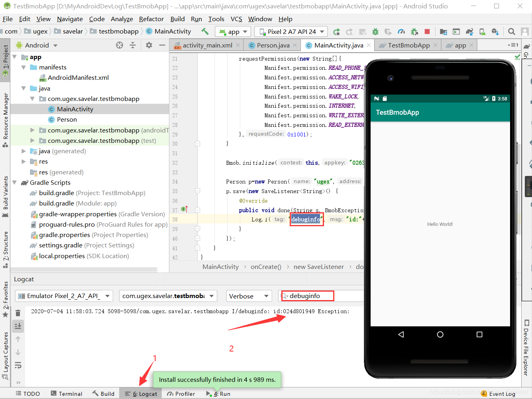Tap the emulator Recents square button
The height and width of the screenshot is (399, 532).
click(479, 334)
